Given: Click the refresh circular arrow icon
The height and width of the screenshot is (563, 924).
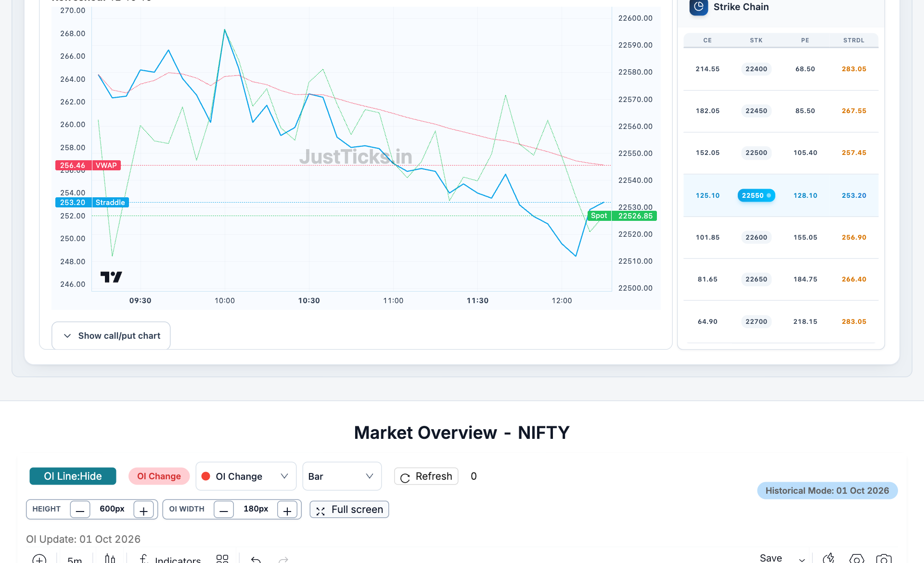Looking at the screenshot, I should point(405,477).
